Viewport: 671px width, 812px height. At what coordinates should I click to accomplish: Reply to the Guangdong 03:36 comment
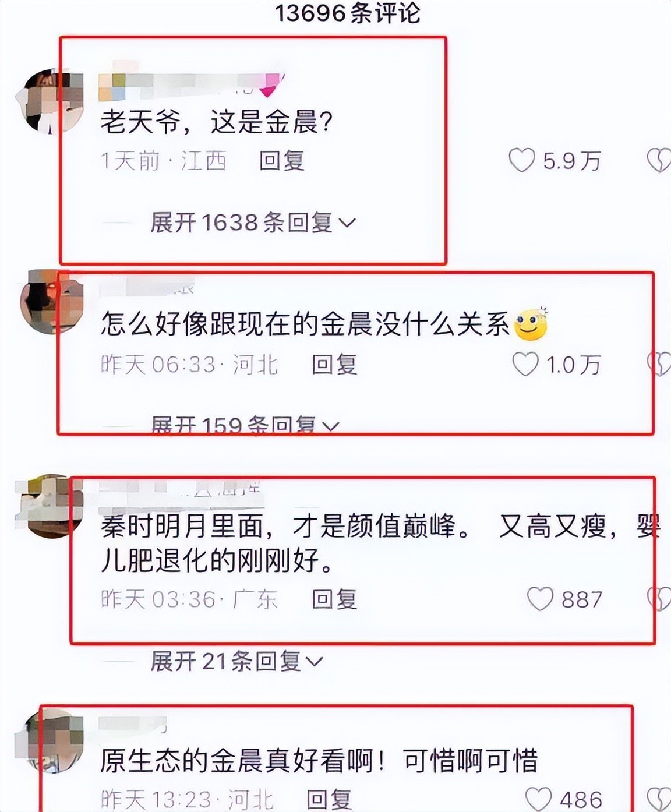(x=334, y=599)
